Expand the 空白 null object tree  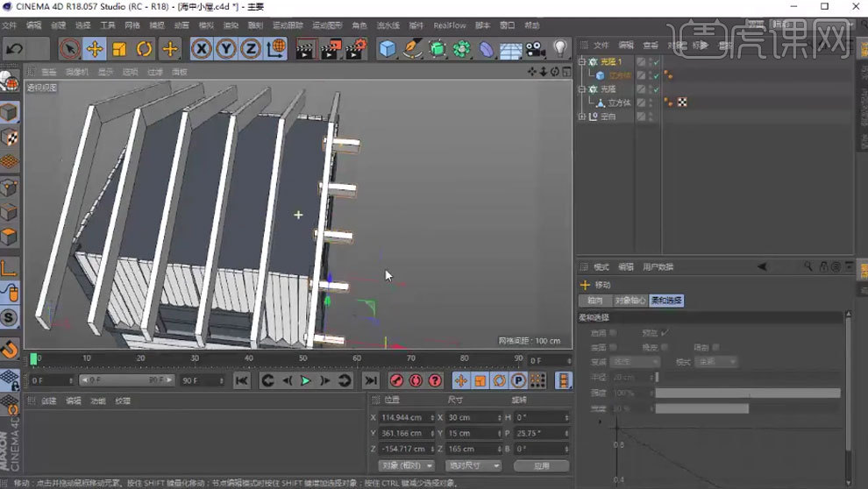(581, 117)
